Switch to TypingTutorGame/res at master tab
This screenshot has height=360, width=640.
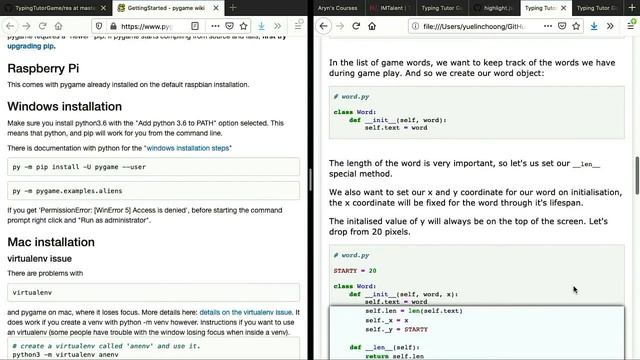(x=55, y=8)
